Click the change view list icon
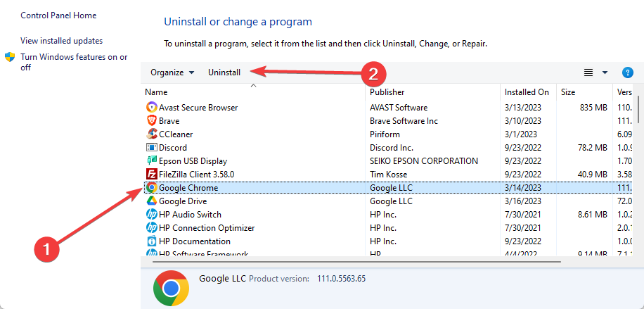 tap(588, 72)
